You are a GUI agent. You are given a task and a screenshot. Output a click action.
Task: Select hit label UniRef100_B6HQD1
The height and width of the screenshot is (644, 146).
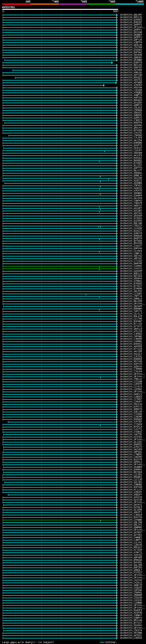click(x=131, y=161)
